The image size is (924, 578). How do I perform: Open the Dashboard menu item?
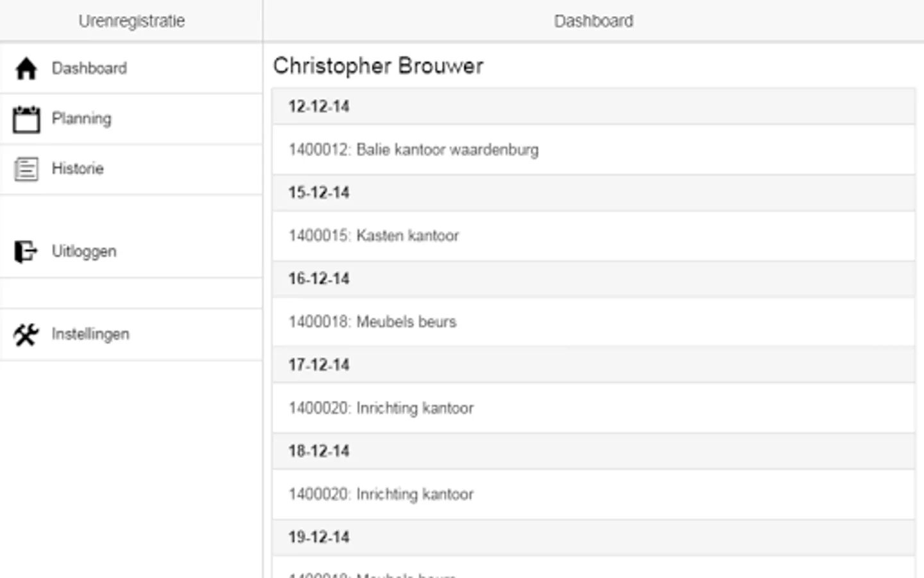89,68
